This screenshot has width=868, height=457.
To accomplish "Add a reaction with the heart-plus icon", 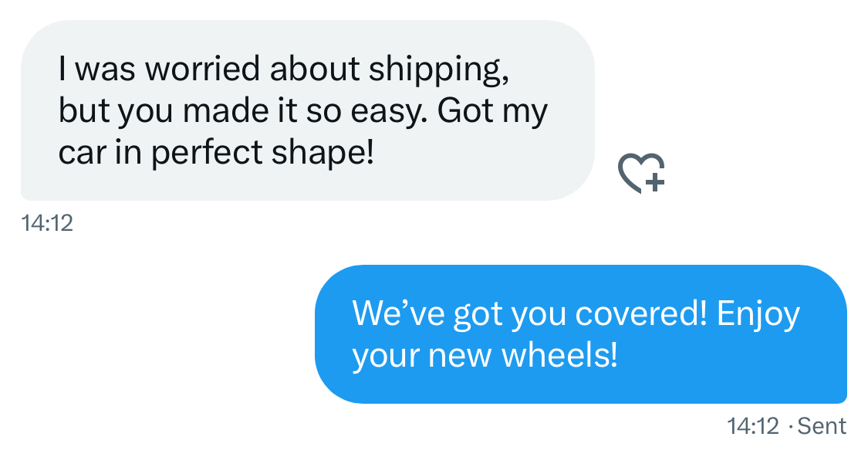I will point(642,173).
